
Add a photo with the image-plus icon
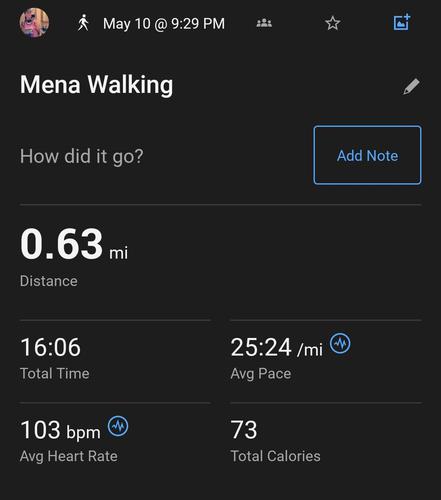point(402,22)
